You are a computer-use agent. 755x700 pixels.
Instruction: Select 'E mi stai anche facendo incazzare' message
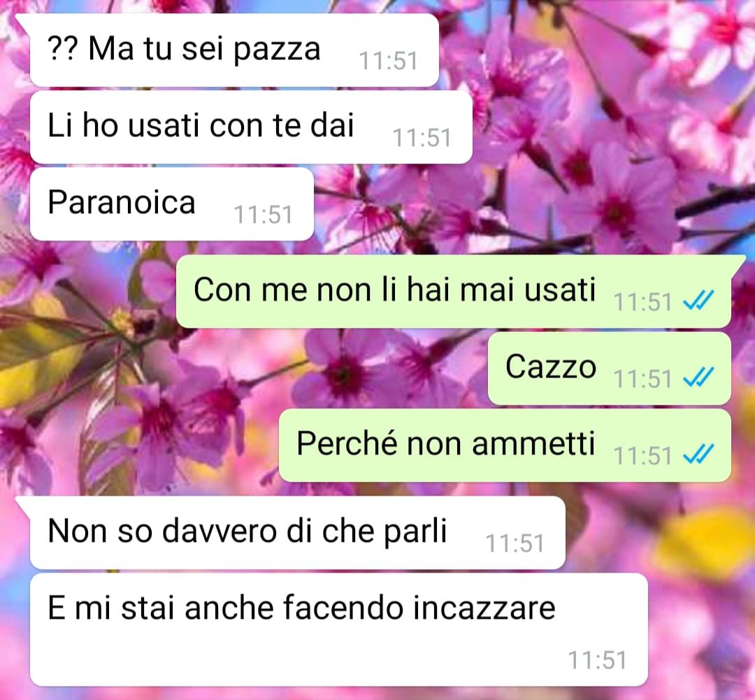click(339, 629)
